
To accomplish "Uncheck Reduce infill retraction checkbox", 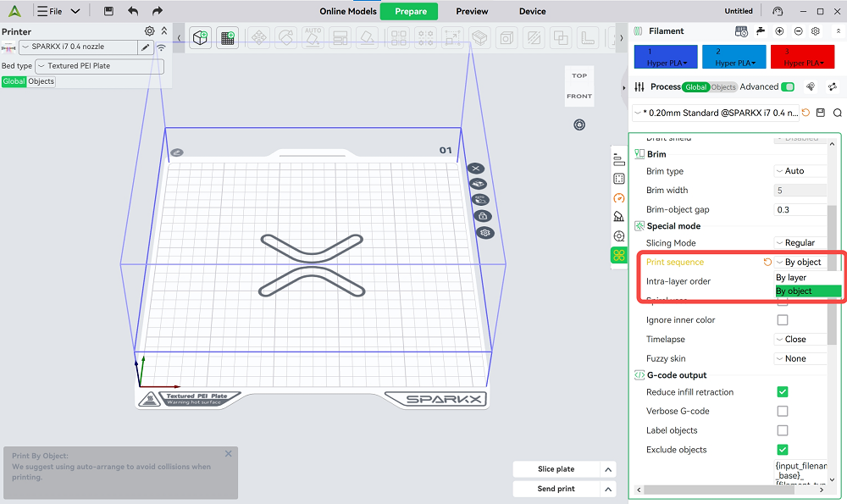I will point(783,392).
